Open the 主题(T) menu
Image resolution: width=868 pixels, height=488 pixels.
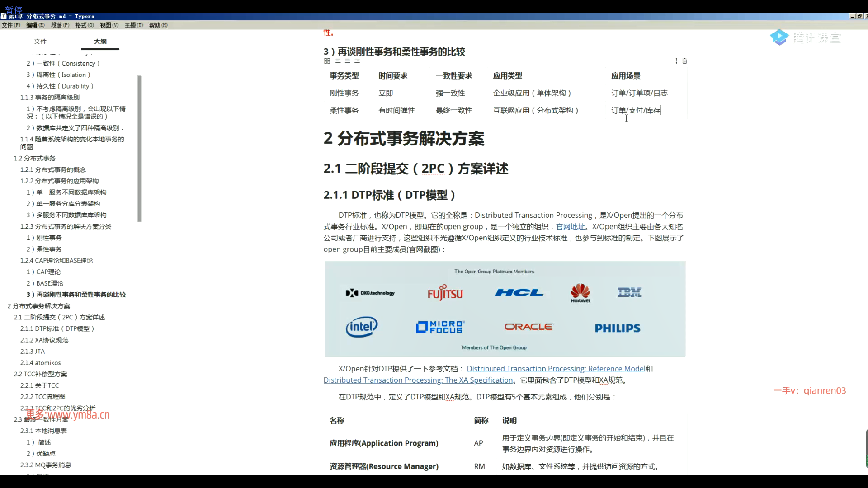133,25
